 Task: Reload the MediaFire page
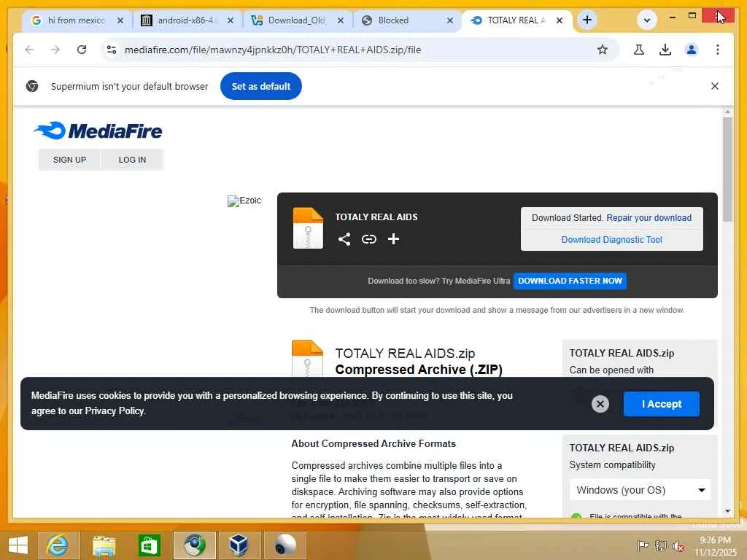[82, 50]
